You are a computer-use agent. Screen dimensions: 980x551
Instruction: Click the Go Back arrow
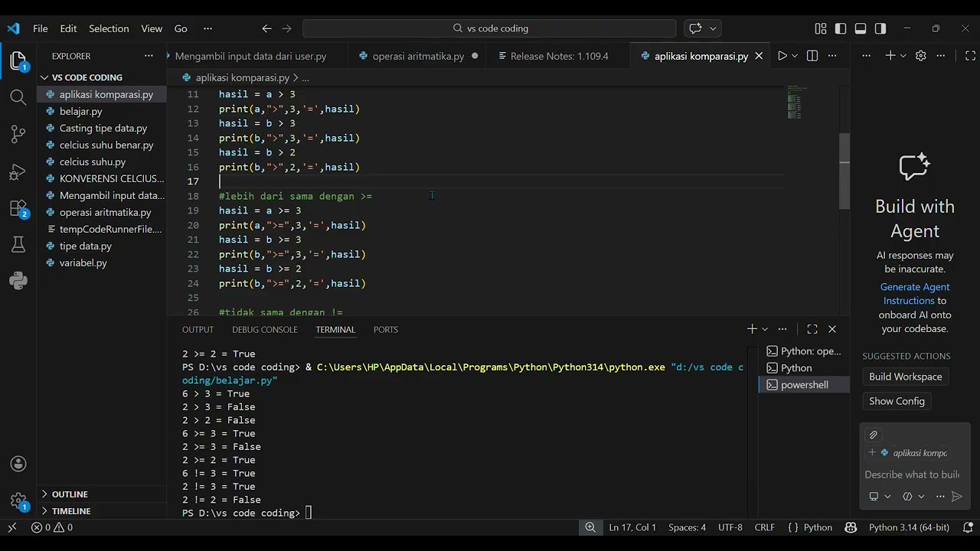[266, 28]
